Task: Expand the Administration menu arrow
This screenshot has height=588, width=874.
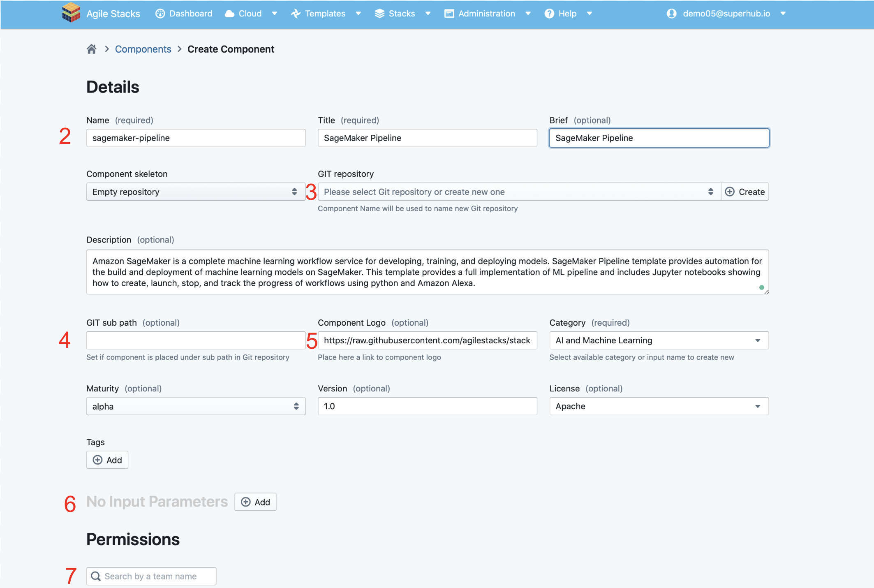Action: click(x=528, y=14)
